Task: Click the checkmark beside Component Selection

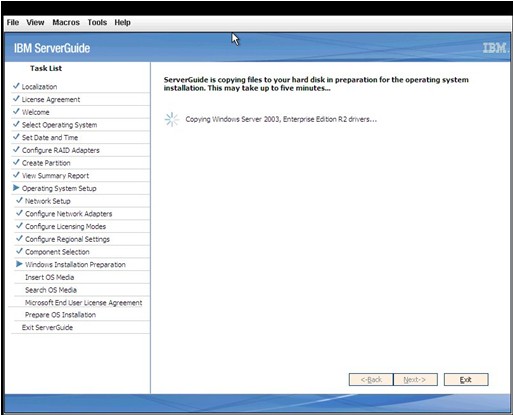Action: pos(19,251)
